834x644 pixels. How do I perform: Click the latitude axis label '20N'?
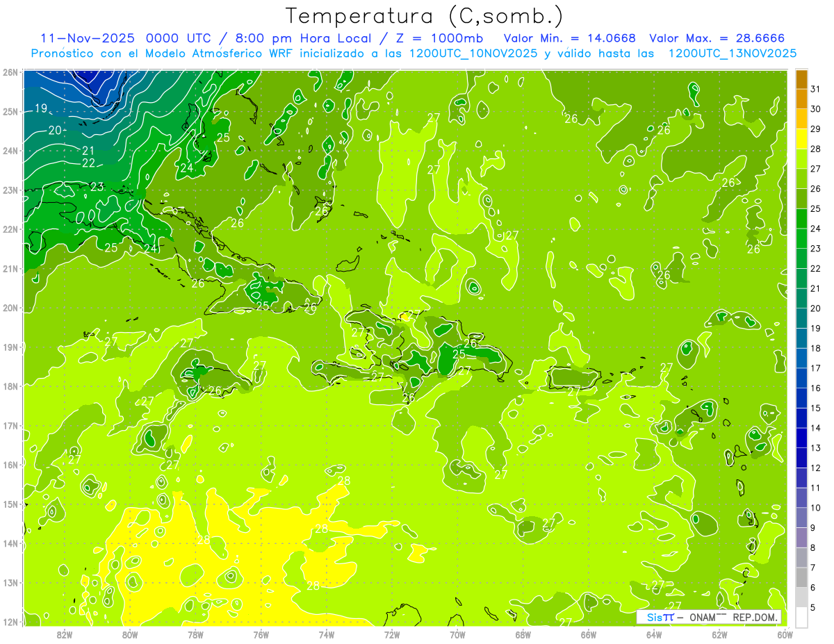tap(10, 308)
